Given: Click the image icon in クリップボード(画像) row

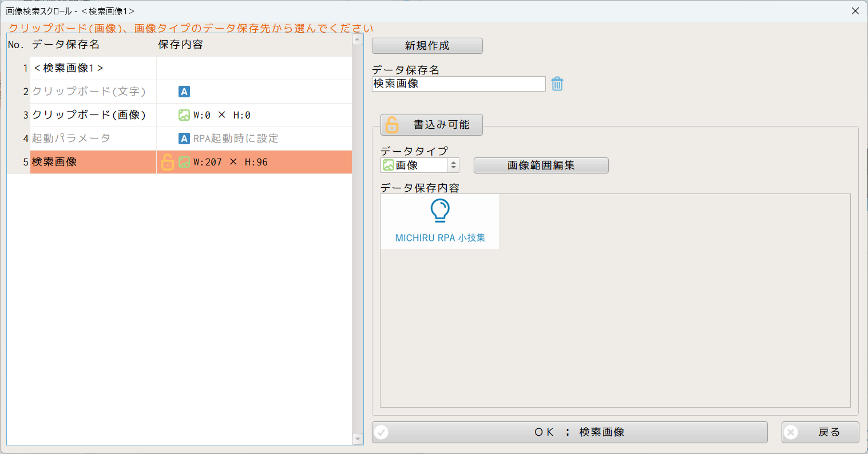Looking at the screenshot, I should point(184,115).
